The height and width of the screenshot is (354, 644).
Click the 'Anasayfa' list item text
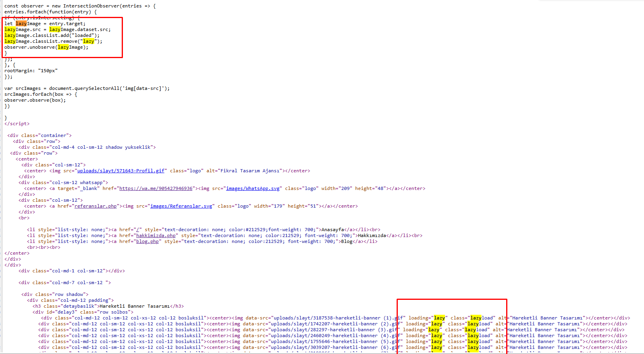[333, 230]
